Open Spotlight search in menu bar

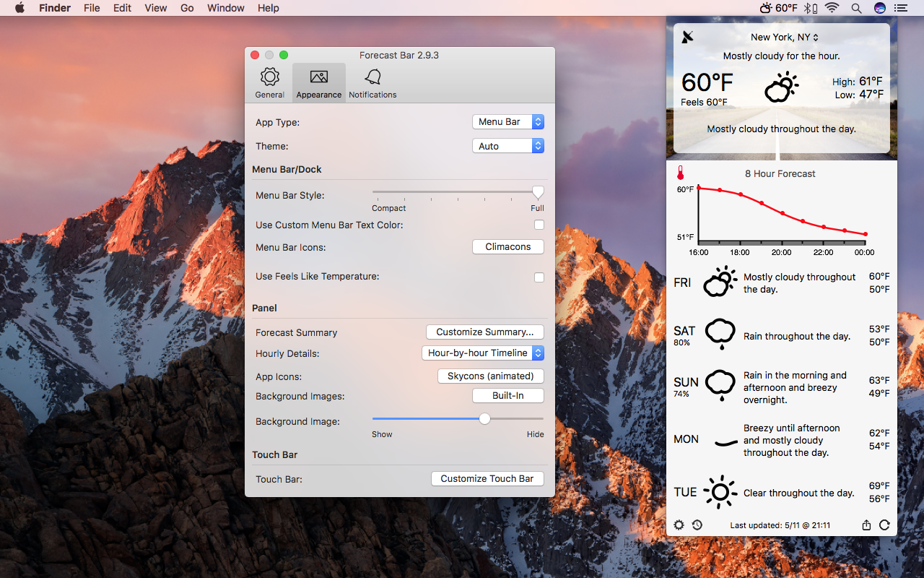click(856, 8)
